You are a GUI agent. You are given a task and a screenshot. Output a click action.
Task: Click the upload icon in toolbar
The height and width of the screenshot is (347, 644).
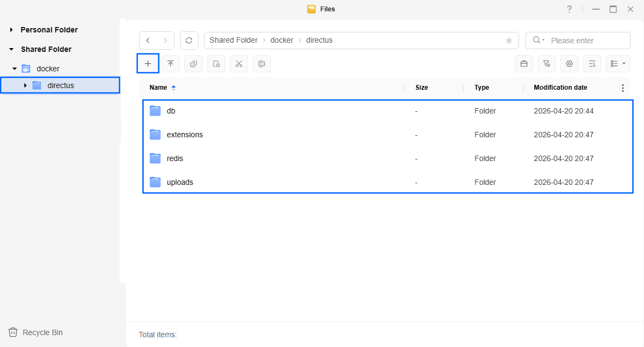pyautogui.click(x=171, y=64)
